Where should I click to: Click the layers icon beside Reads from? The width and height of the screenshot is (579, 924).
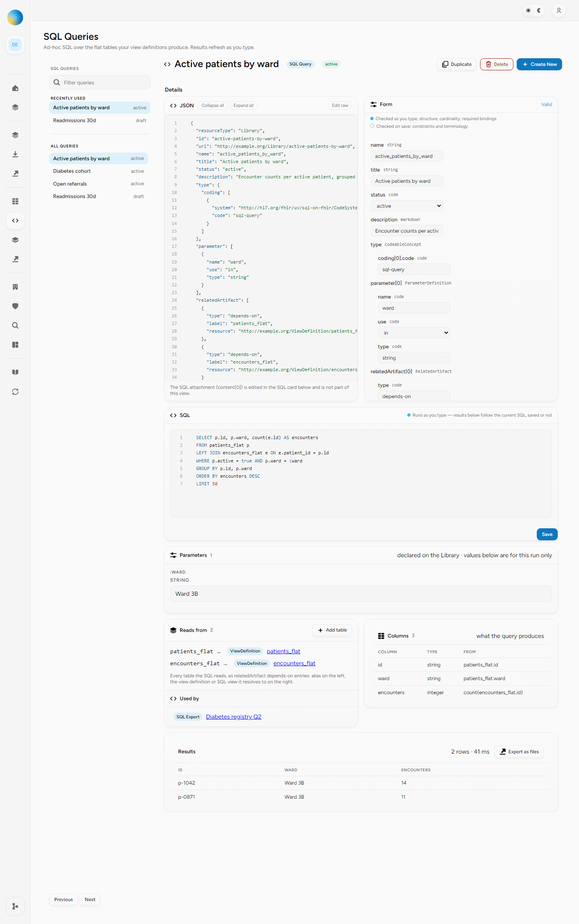[173, 630]
